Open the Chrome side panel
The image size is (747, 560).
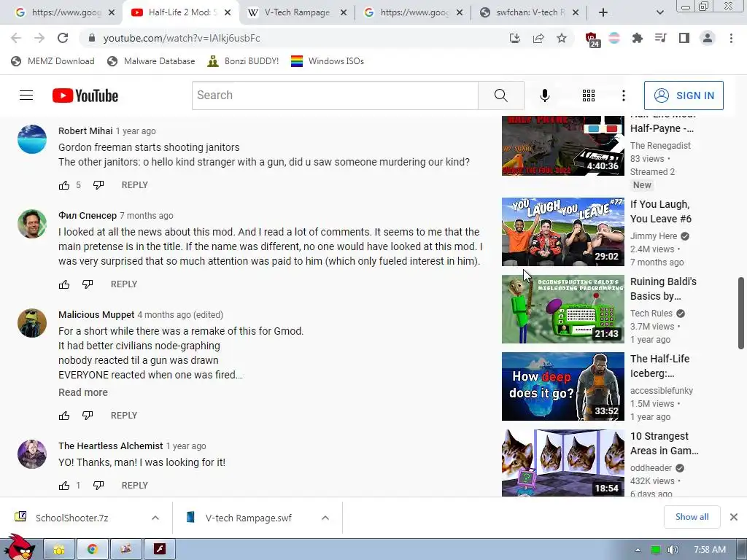pos(684,38)
